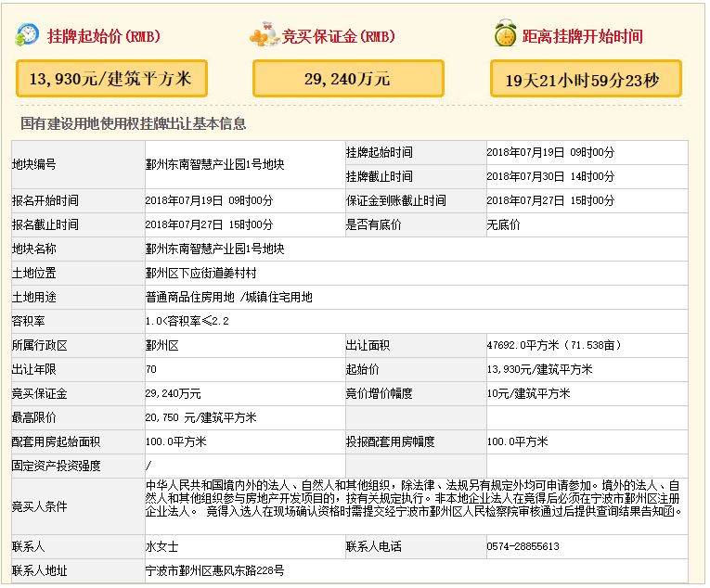Click the 13,930元/建筑平方米 starting price box

(x=111, y=79)
